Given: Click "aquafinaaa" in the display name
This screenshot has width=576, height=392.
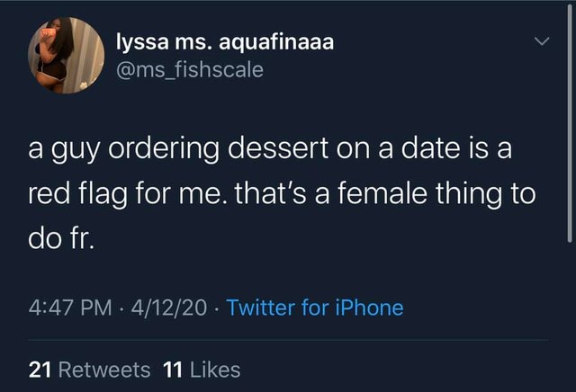Looking at the screenshot, I should 276,43.
